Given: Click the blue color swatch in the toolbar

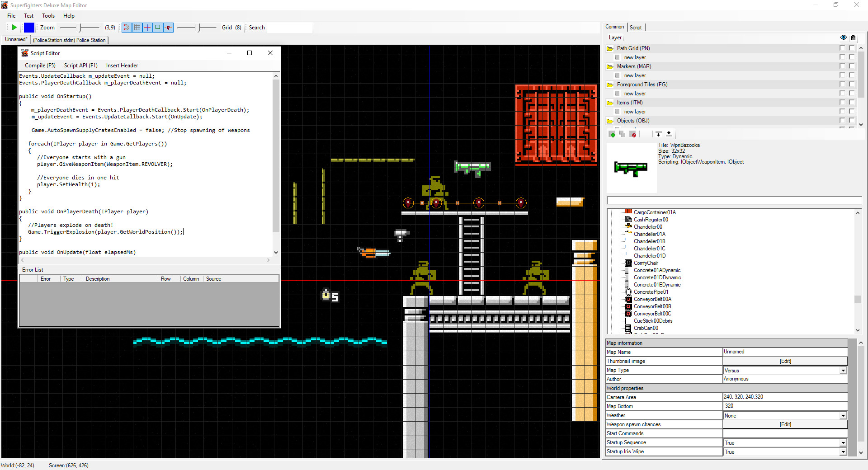Looking at the screenshot, I should coord(29,27).
